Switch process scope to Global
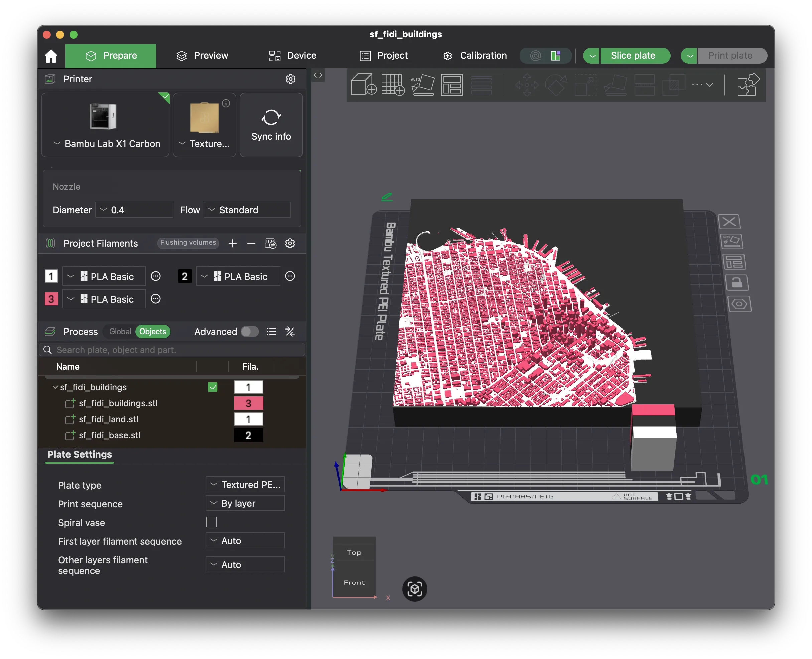The height and width of the screenshot is (659, 812). pos(120,332)
